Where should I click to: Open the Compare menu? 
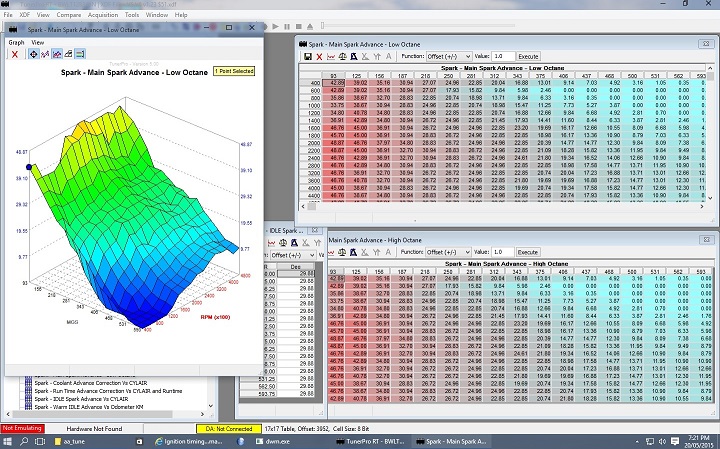pos(69,15)
